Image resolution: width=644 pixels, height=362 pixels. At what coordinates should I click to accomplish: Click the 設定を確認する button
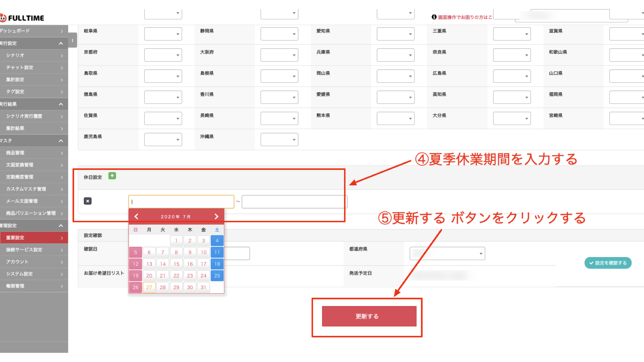click(x=608, y=263)
